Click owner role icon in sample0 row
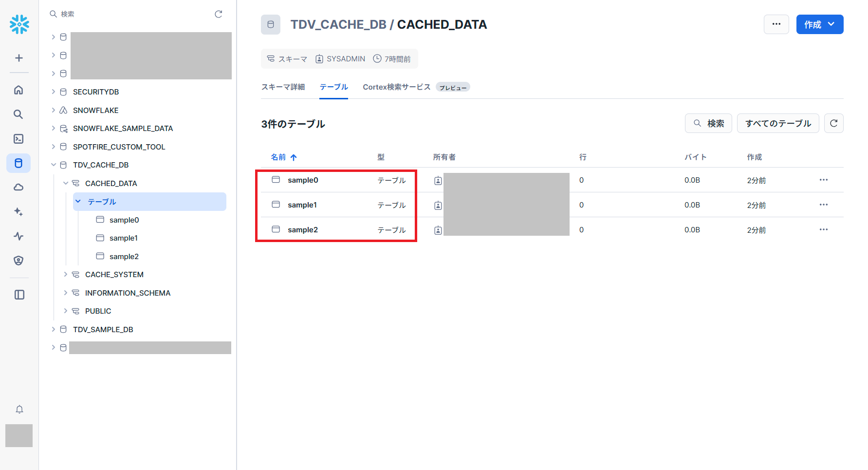Image resolution: width=868 pixels, height=470 pixels. point(438,181)
